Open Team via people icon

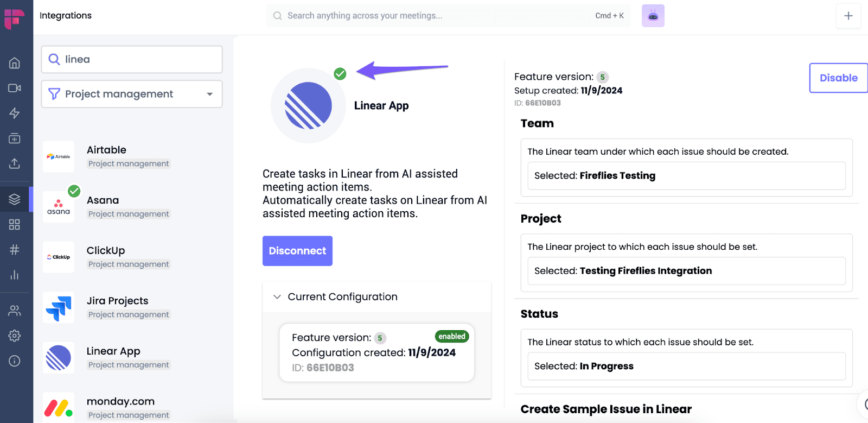pyautogui.click(x=15, y=311)
